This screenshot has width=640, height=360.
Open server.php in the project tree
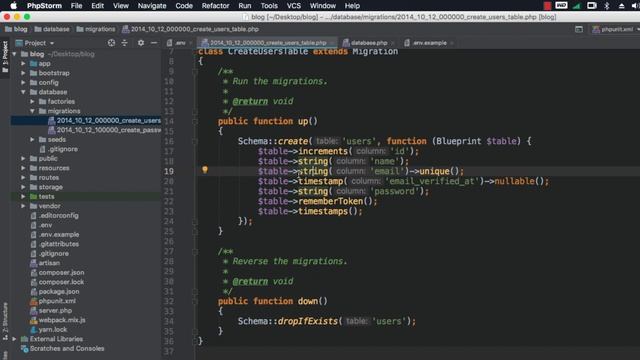coord(51,310)
